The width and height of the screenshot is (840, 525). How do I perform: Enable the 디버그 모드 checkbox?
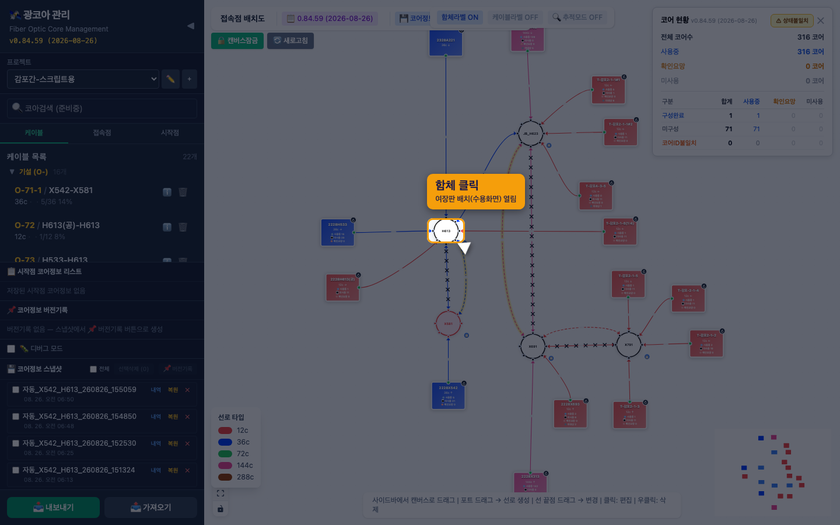pos(11,349)
